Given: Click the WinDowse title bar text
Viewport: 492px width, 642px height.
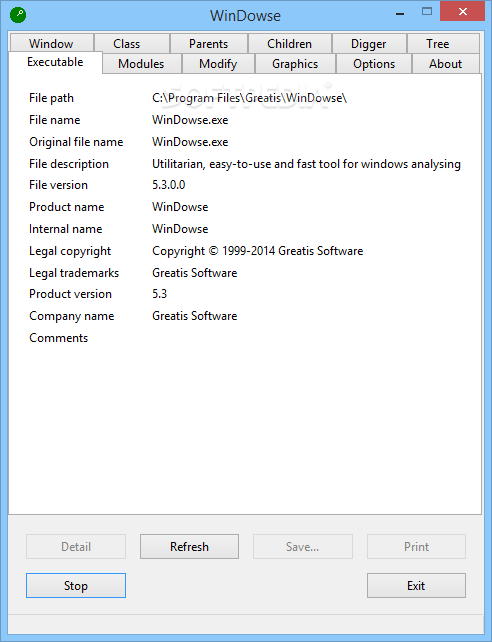Looking at the screenshot, I should tap(245, 16).
